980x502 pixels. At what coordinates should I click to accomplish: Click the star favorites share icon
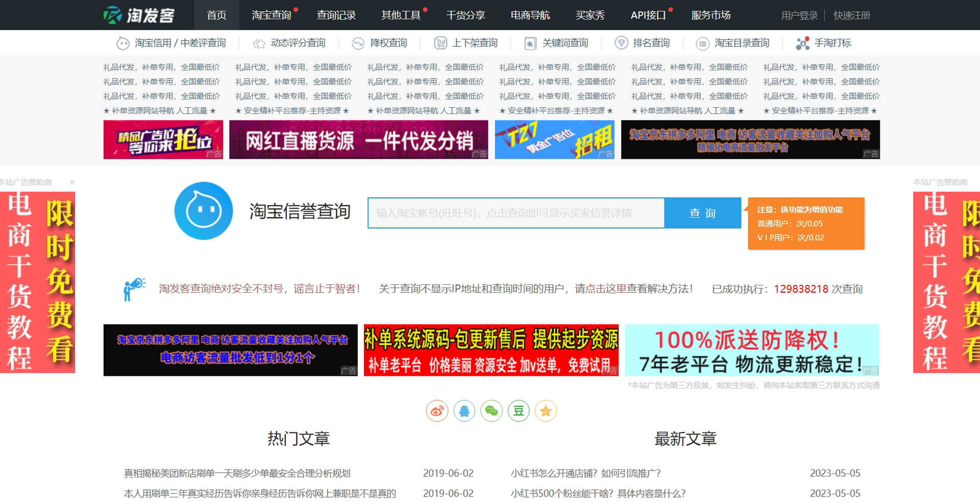point(546,411)
